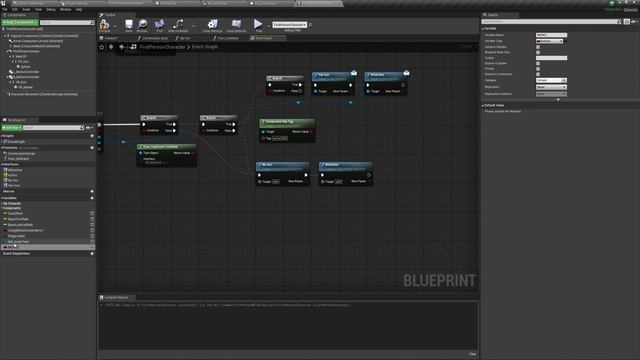Image resolution: width=640 pixels, height=360 pixels.
Task: Click the Tooltip text field in Details
Action: [x=551, y=58]
